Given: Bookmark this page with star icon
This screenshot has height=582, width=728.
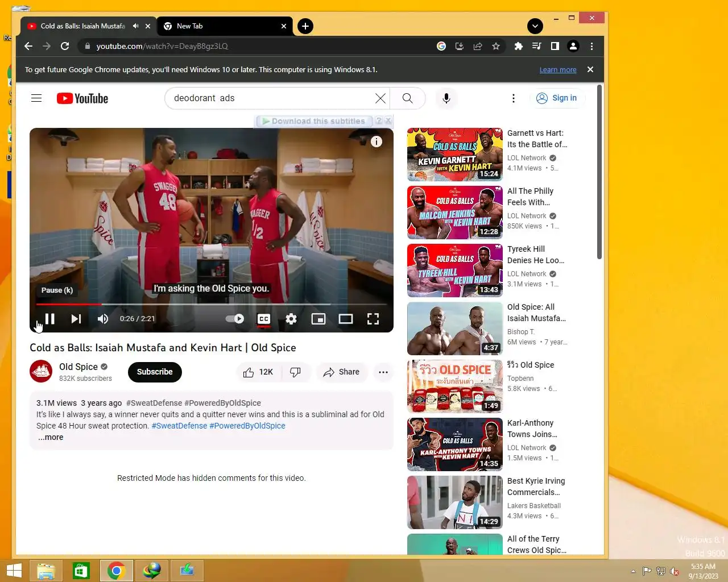Looking at the screenshot, I should tap(496, 46).
